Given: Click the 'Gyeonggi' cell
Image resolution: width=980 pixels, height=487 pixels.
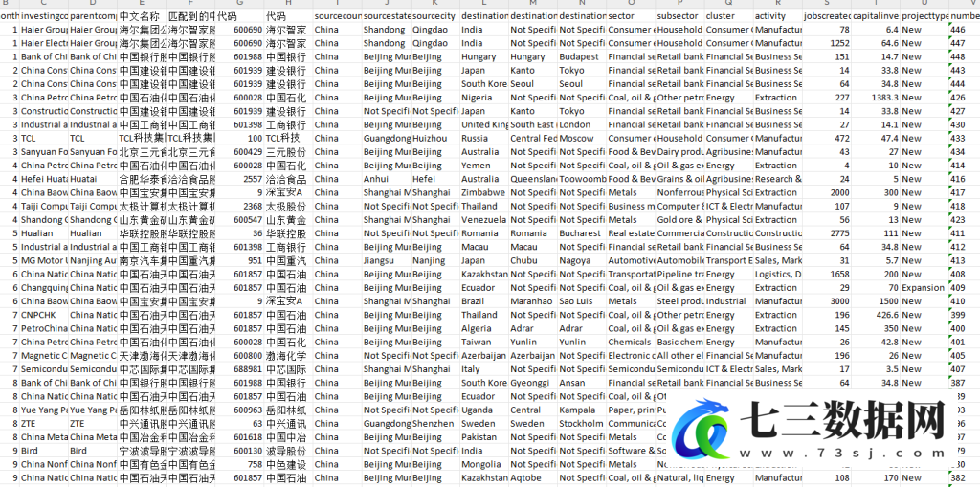Looking at the screenshot, I should click(x=533, y=383).
